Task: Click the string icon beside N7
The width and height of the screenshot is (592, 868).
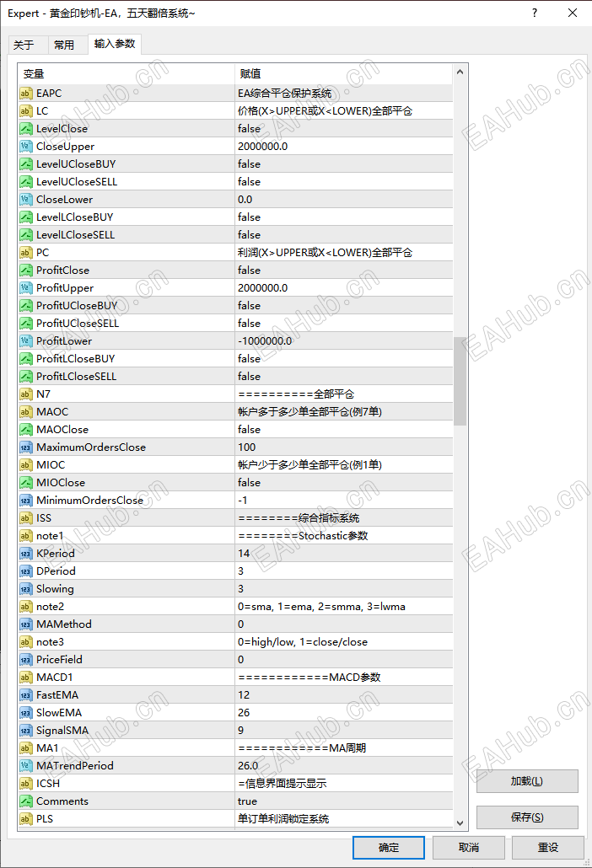Action: click(26, 394)
